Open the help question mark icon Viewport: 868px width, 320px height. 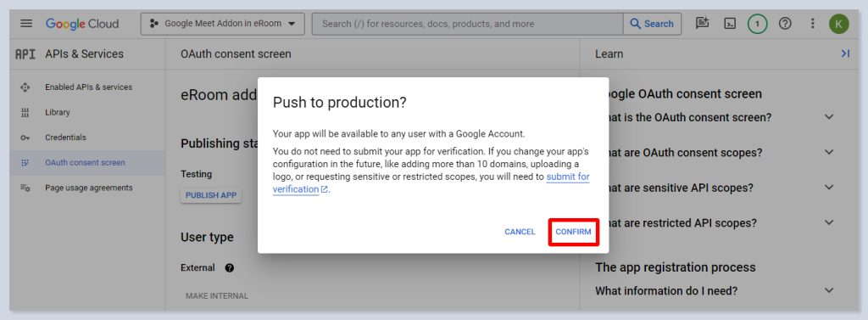click(785, 24)
